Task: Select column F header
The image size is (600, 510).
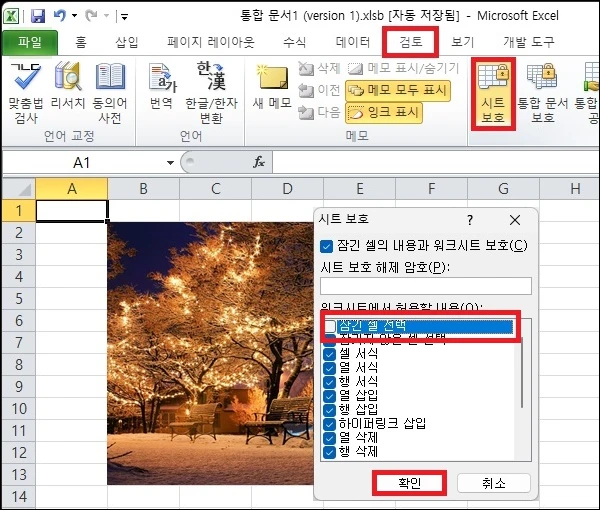Action: pos(431,189)
